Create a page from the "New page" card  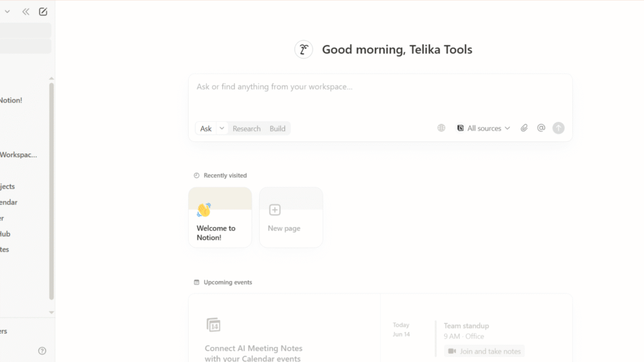coord(291,217)
